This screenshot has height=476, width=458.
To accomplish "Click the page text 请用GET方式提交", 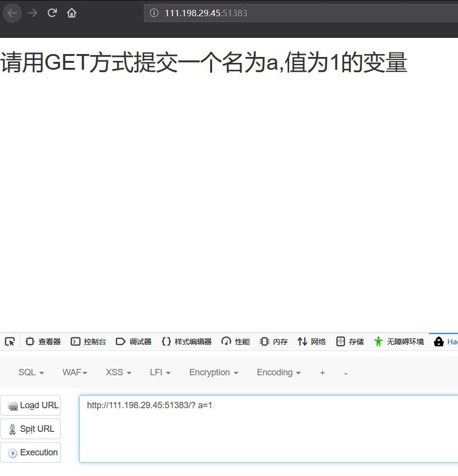I will click(89, 62).
